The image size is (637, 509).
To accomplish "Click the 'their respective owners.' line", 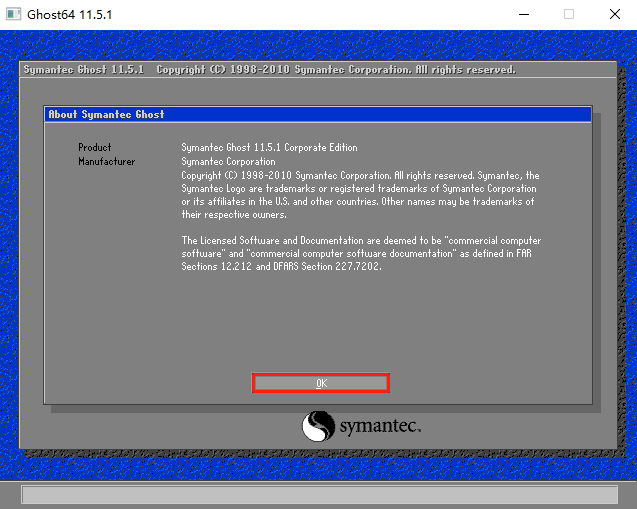I will tap(234, 214).
